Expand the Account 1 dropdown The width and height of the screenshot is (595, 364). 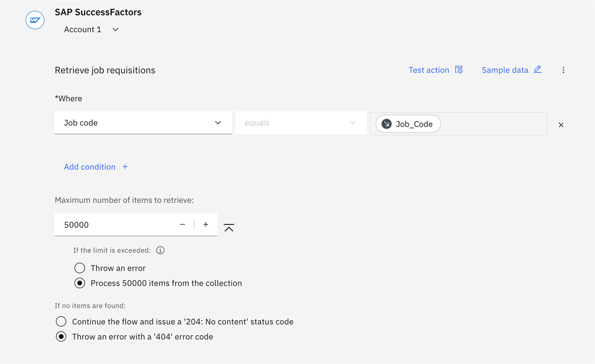click(x=92, y=30)
